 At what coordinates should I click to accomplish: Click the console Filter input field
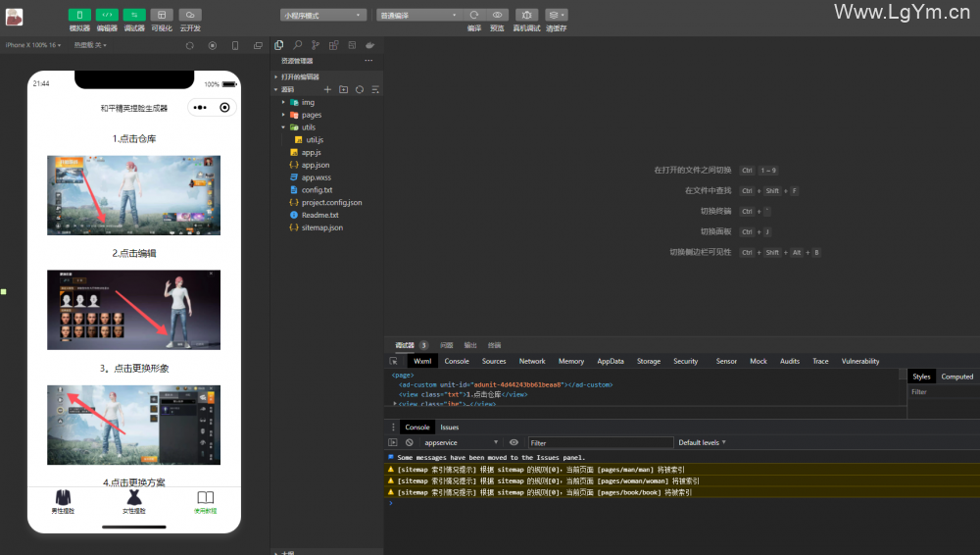click(x=600, y=443)
